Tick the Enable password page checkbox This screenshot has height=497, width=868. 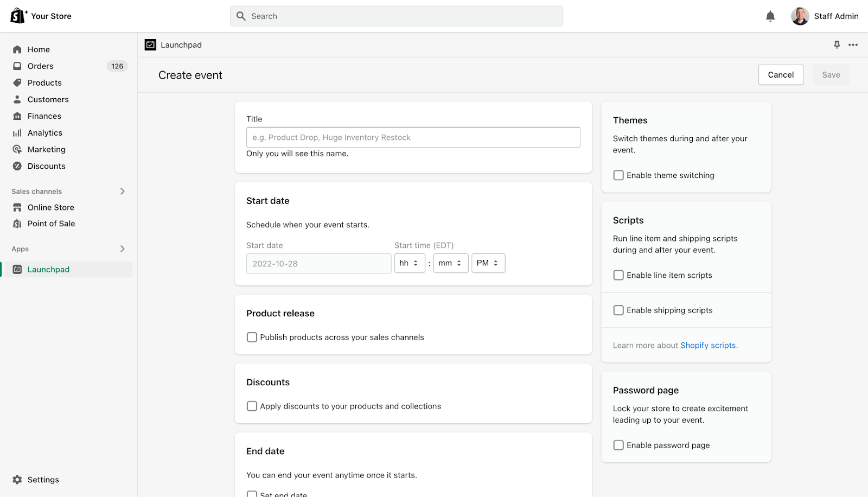click(x=618, y=445)
